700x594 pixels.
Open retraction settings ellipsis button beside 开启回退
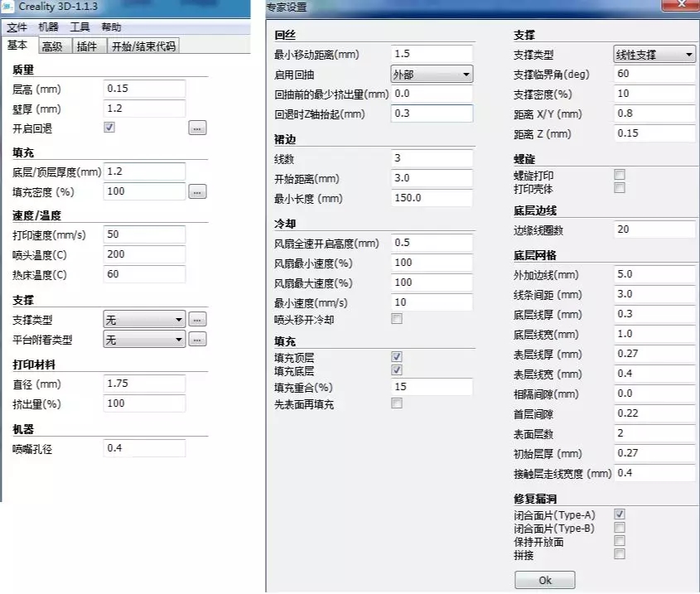[x=197, y=128]
